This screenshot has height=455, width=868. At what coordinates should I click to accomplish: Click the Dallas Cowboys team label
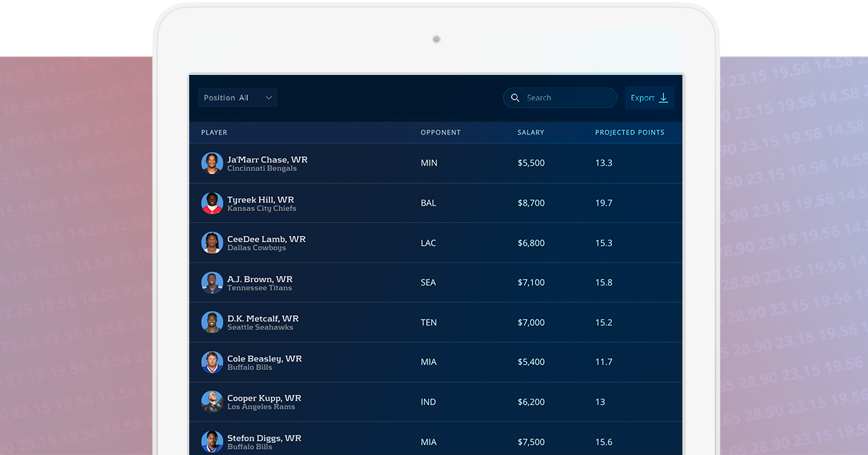256,248
